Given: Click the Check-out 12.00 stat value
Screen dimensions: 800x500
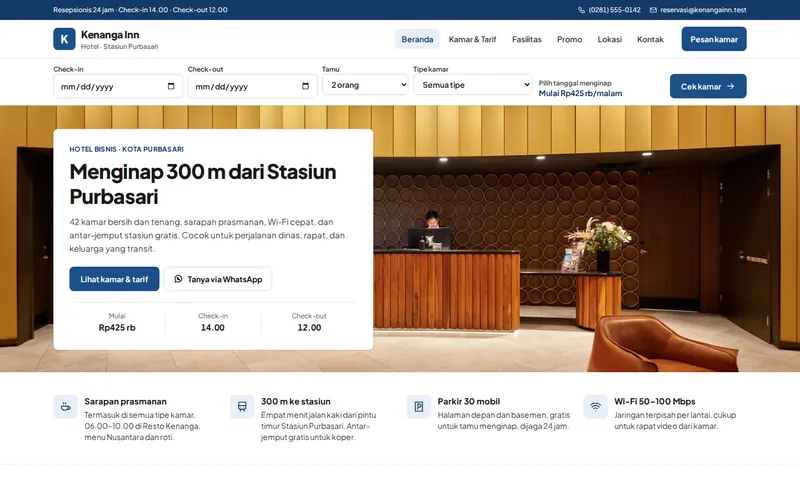Looking at the screenshot, I should [x=309, y=328].
